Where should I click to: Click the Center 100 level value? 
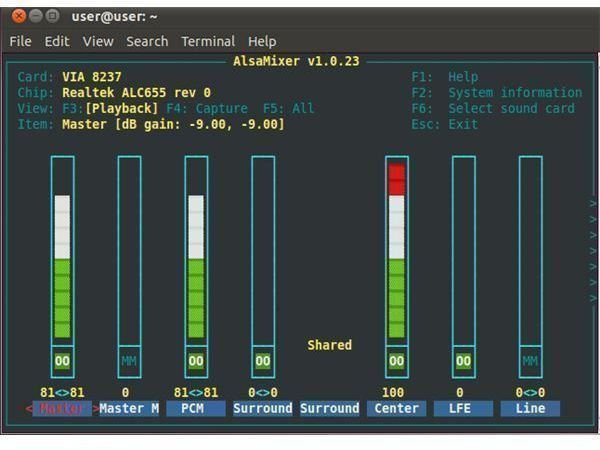(393, 393)
